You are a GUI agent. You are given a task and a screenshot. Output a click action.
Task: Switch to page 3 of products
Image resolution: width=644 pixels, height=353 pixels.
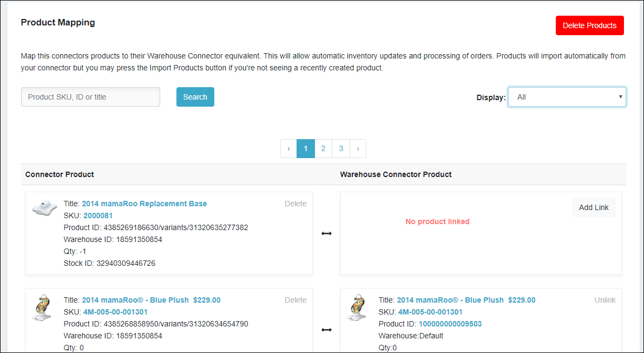point(341,148)
